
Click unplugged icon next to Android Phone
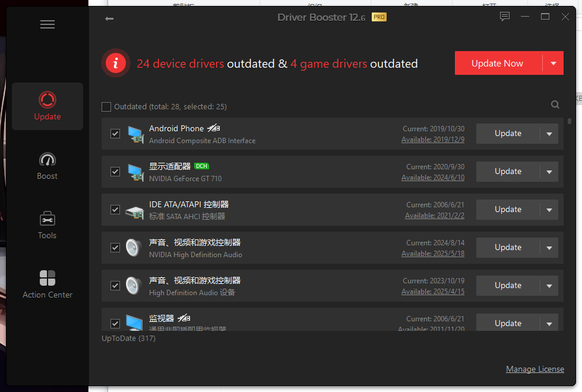coord(213,128)
